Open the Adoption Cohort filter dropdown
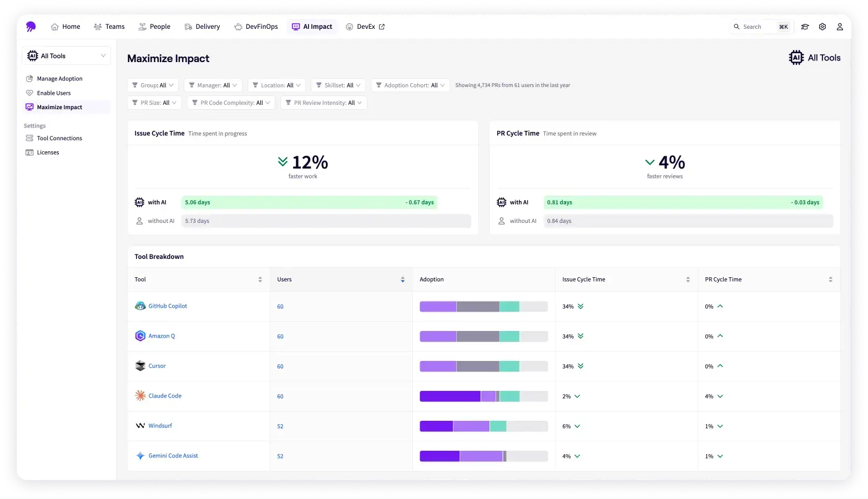This screenshot has width=868, height=499. [410, 85]
